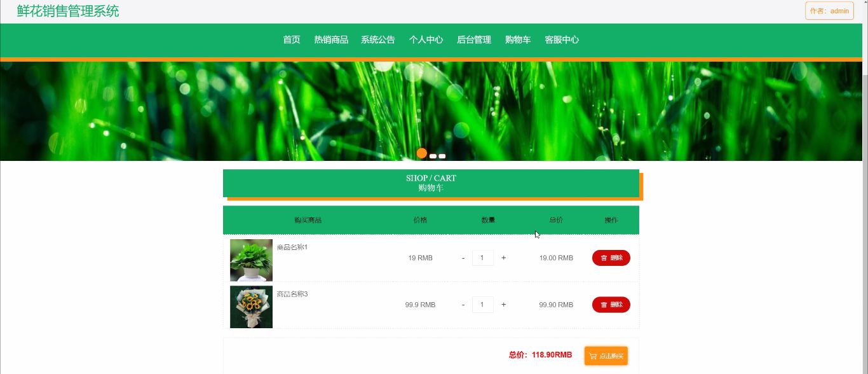Click the 19 RMB price of 商品名称1

(x=421, y=258)
